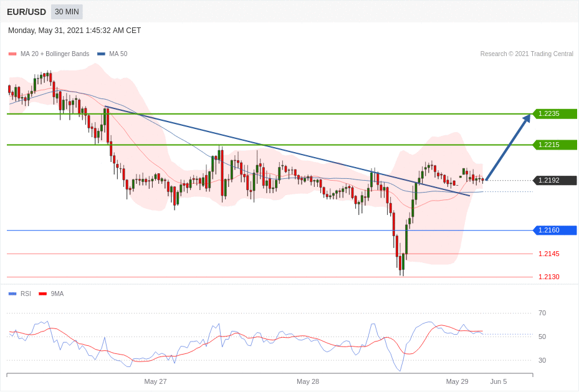Viewport: 579px width, 392px height.
Task: Select the 1.2235 green resistance tag
Action: click(554, 114)
